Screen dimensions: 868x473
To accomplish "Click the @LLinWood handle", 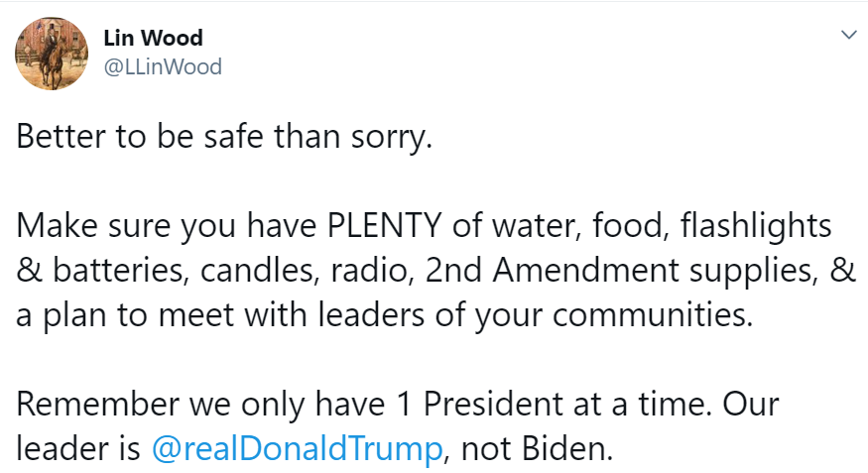I will tap(163, 66).
